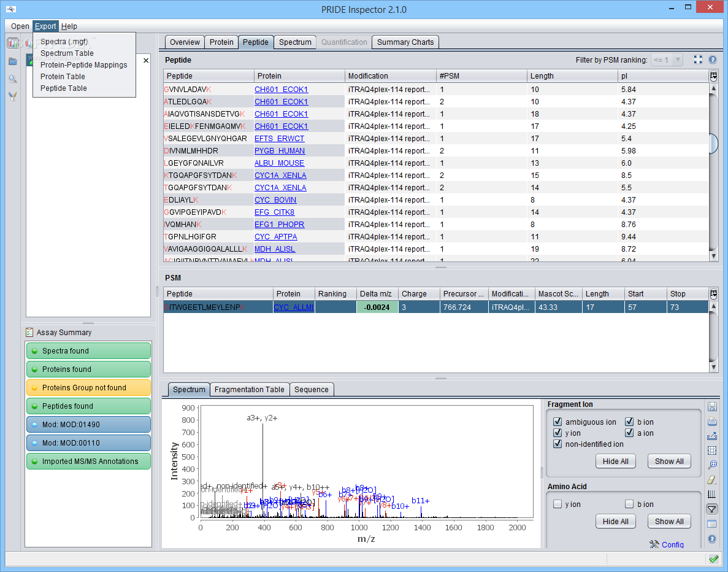Image resolution: width=728 pixels, height=572 pixels.
Task: Click the list panel icon in spectrum toolbar
Action: pyautogui.click(x=712, y=524)
